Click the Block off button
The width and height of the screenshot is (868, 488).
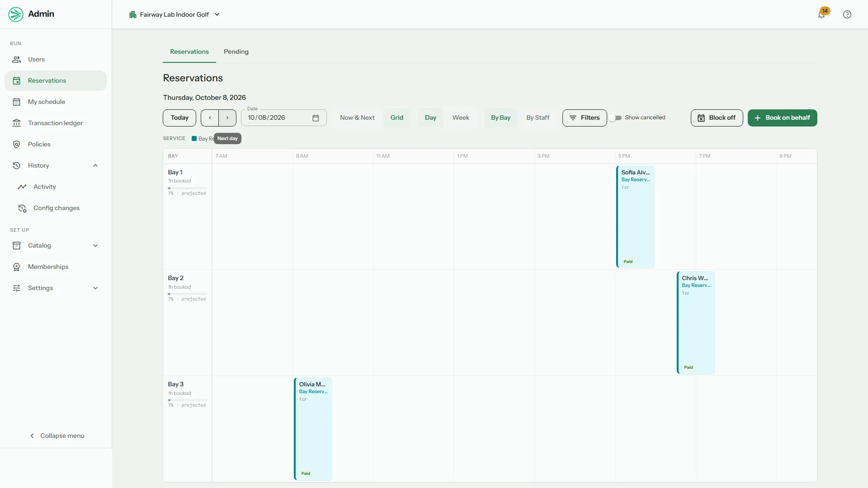pos(717,118)
